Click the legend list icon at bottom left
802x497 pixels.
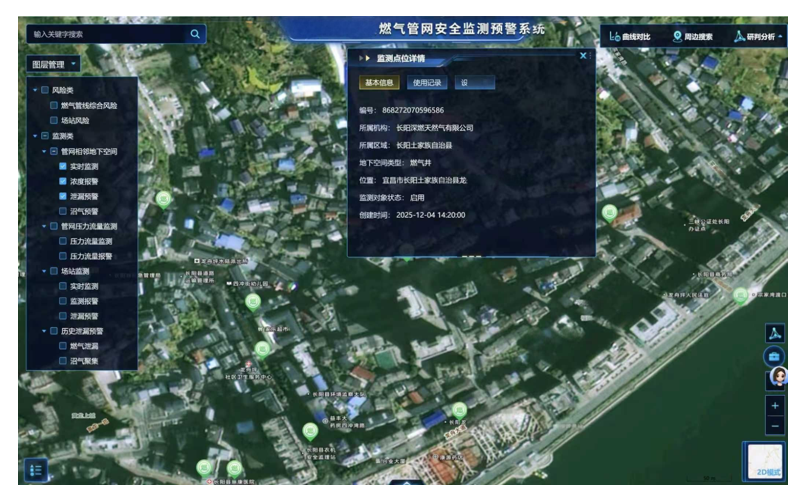tap(36, 469)
